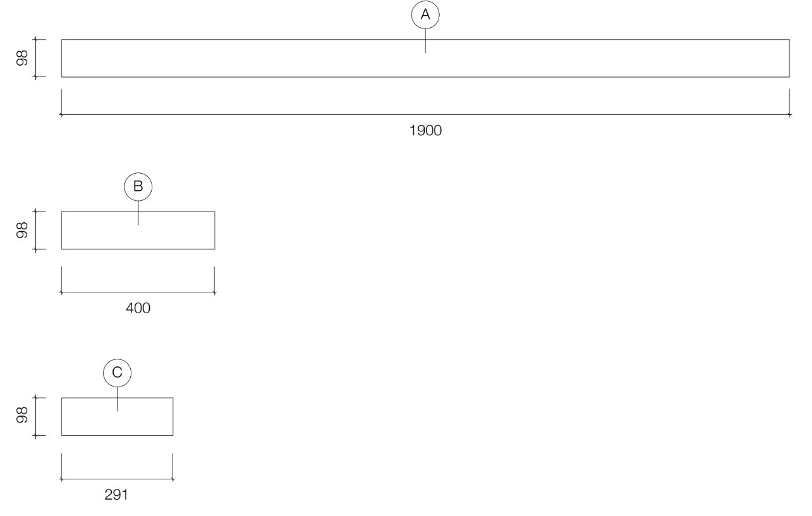Viewport: 812px width, 516px height.
Task: Select the leader line below label B
Action: (138, 213)
